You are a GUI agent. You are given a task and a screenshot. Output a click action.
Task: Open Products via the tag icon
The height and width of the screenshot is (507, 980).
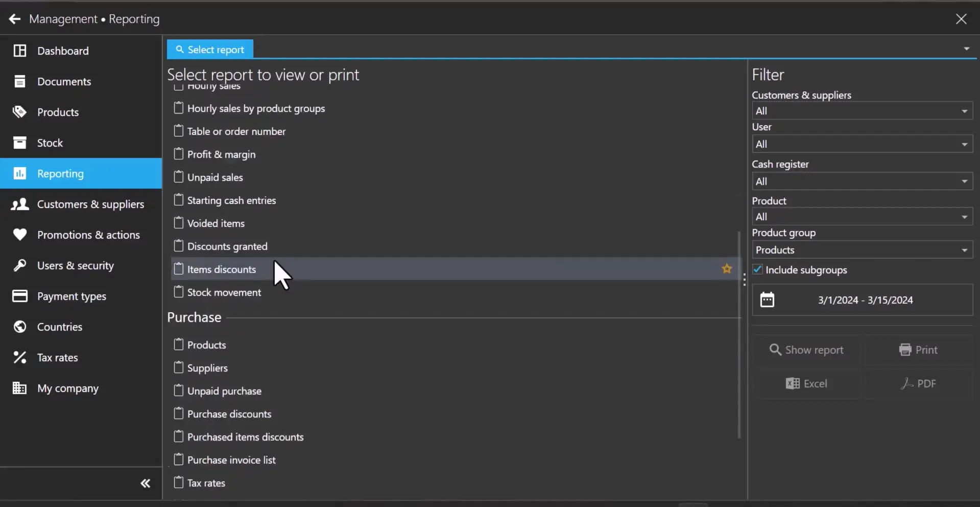[x=19, y=112]
